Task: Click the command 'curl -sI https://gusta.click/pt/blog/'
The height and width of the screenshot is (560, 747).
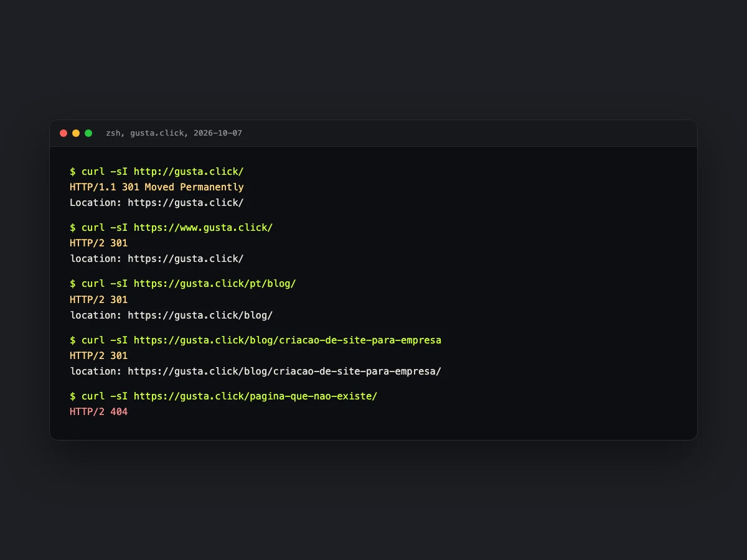Action: click(x=189, y=283)
